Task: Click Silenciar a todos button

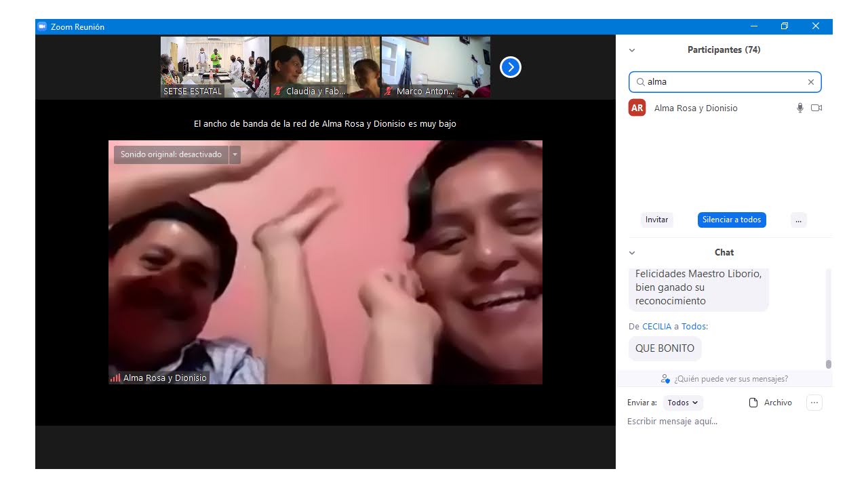Action: 732,220
